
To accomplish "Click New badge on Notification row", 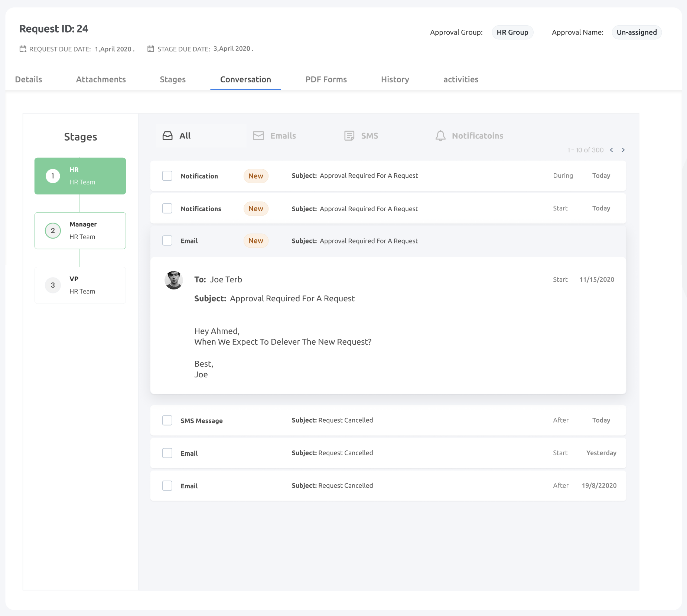I will [256, 176].
